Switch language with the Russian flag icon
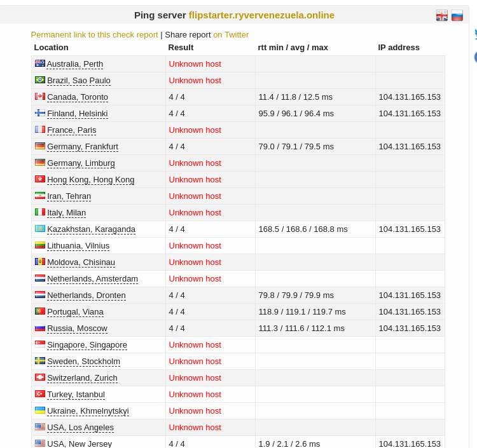Image resolution: width=477 pixels, height=448 pixels. point(457,15)
